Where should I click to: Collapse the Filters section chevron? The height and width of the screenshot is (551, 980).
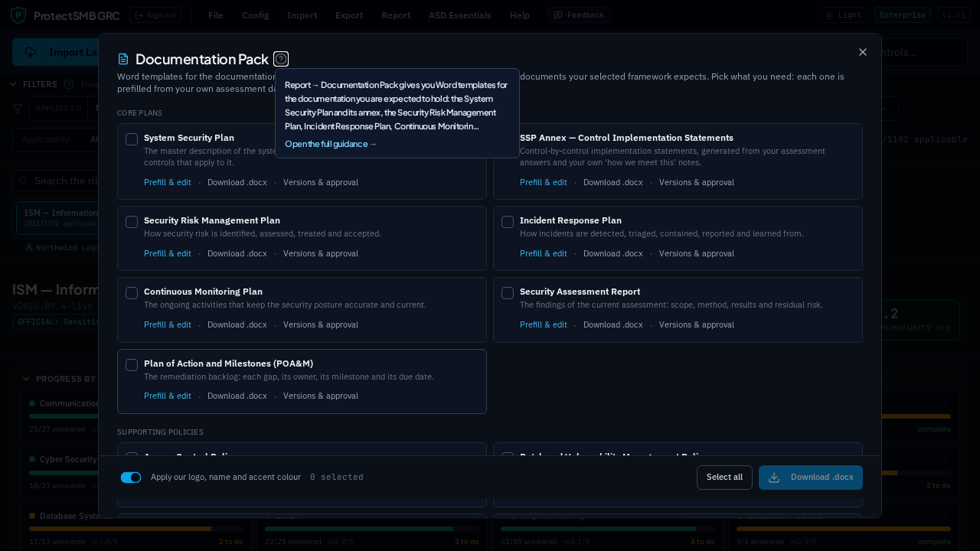tap(14, 84)
